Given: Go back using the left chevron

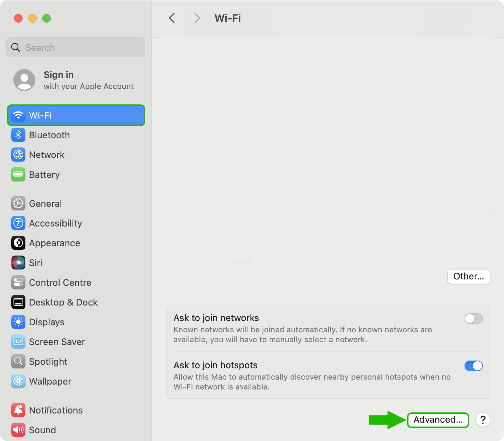Looking at the screenshot, I should 172,18.
